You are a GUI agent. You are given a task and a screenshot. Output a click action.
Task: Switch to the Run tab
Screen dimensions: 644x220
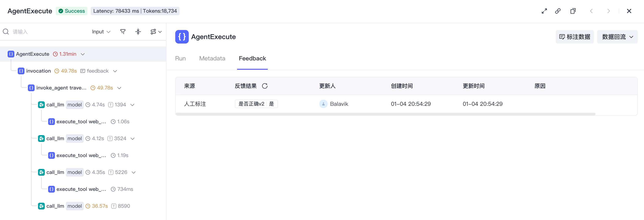point(180,58)
